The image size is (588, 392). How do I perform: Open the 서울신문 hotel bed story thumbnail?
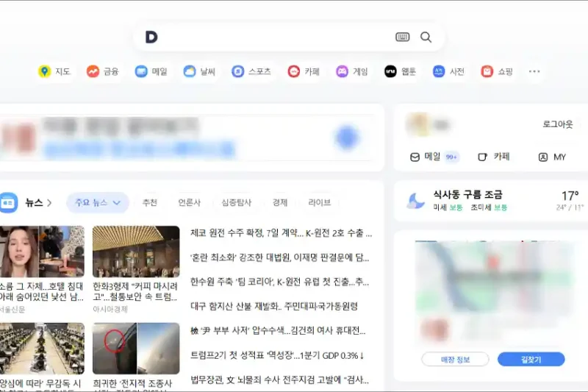[42, 252]
